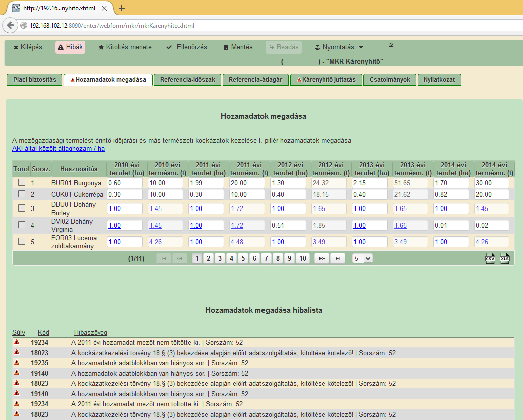Select the Hozamadatok megadása tab

(108, 80)
